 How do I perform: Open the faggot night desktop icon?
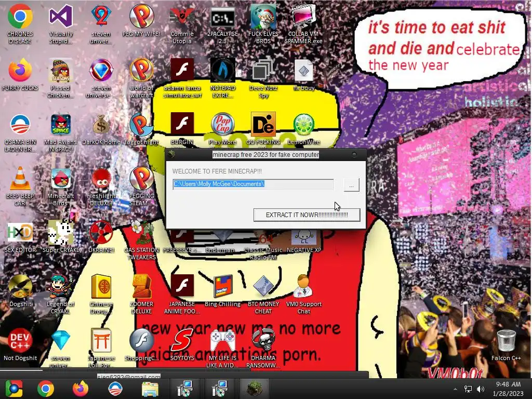point(141,125)
